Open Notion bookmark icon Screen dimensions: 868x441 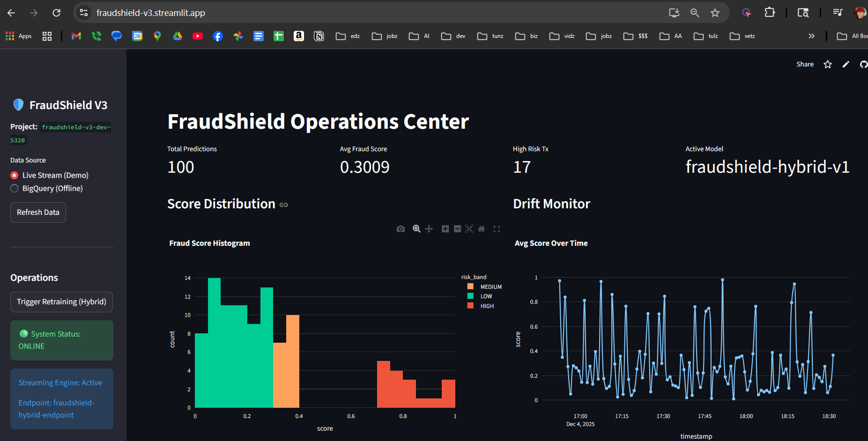pos(319,36)
